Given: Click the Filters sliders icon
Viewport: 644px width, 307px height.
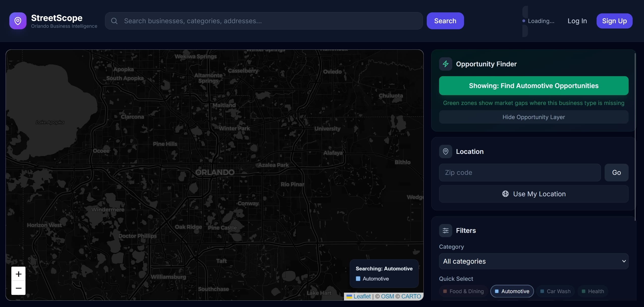Looking at the screenshot, I should (x=445, y=230).
